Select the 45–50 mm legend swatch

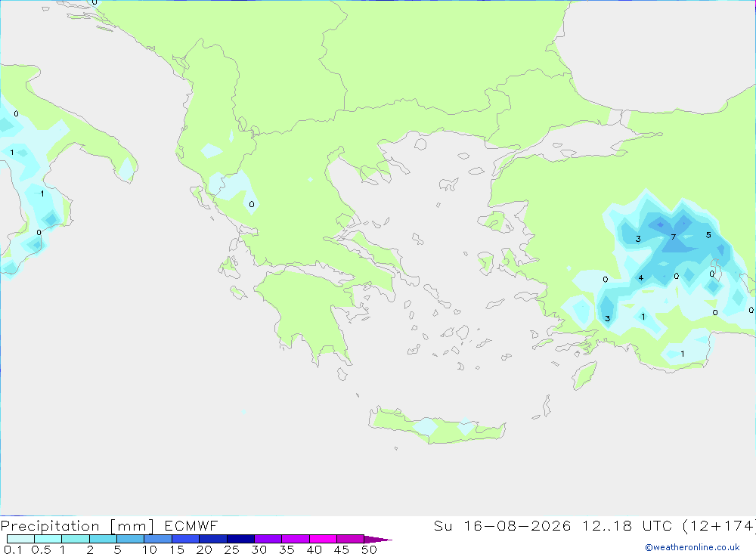pyautogui.click(x=351, y=539)
